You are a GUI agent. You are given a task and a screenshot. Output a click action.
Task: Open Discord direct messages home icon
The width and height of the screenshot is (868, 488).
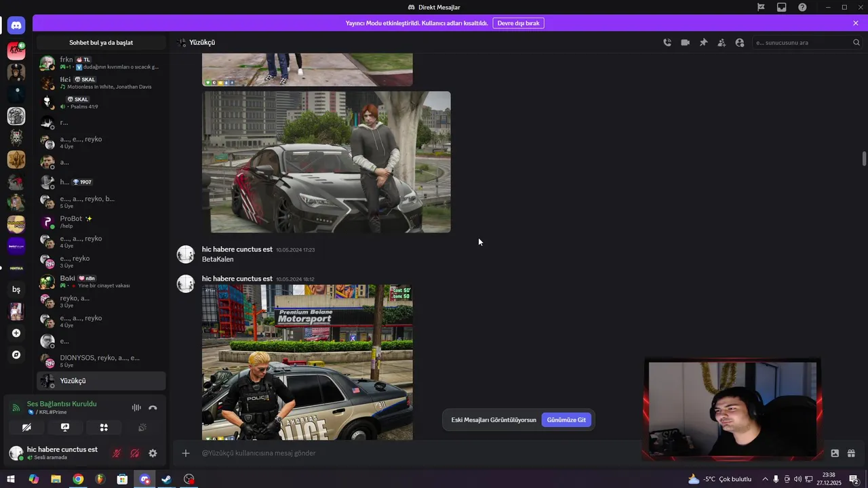(16, 25)
